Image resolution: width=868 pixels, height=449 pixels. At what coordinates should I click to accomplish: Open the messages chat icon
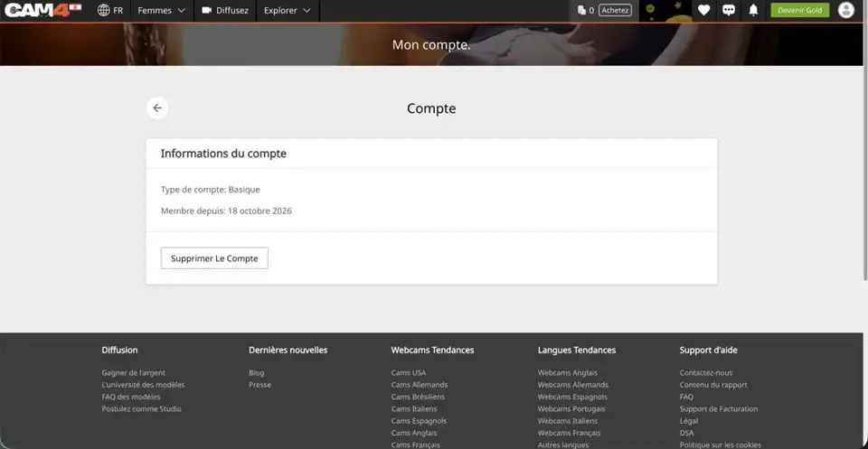click(729, 10)
